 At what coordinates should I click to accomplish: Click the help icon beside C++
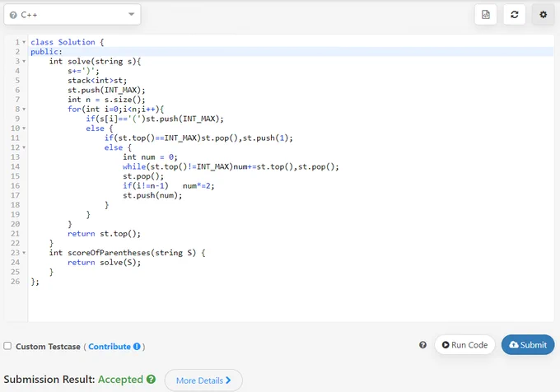coord(13,15)
